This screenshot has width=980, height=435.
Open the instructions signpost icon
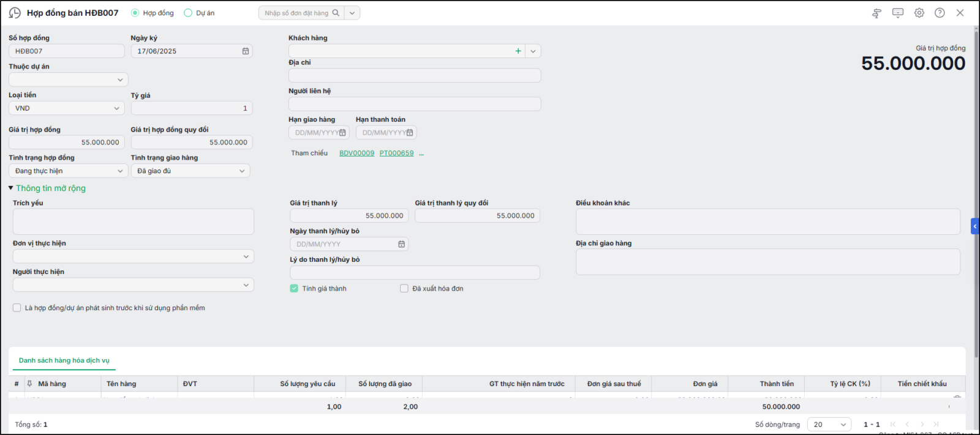pos(876,13)
